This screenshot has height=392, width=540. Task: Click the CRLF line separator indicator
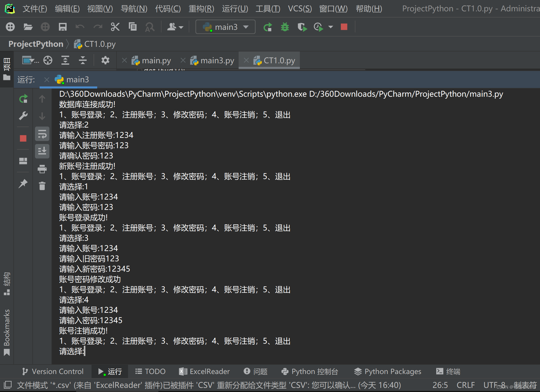tap(465, 385)
